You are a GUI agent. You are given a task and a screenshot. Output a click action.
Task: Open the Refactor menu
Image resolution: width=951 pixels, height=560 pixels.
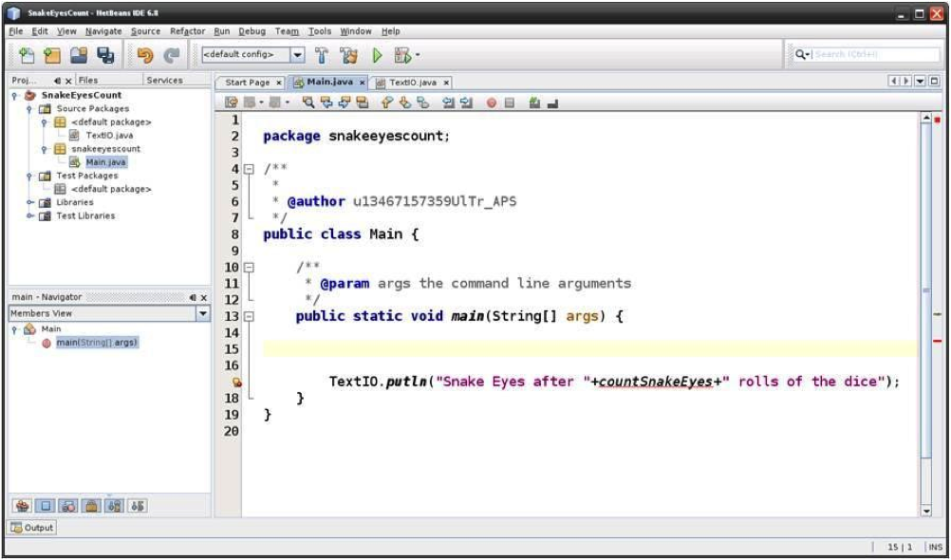click(x=187, y=31)
